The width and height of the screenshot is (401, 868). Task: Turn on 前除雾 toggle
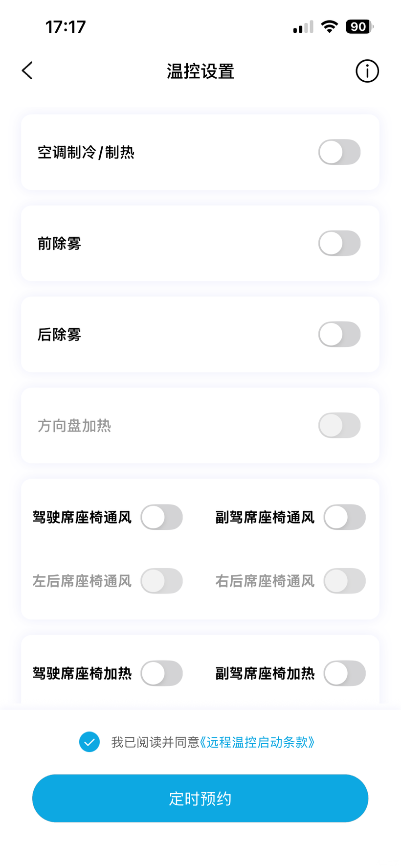[339, 243]
